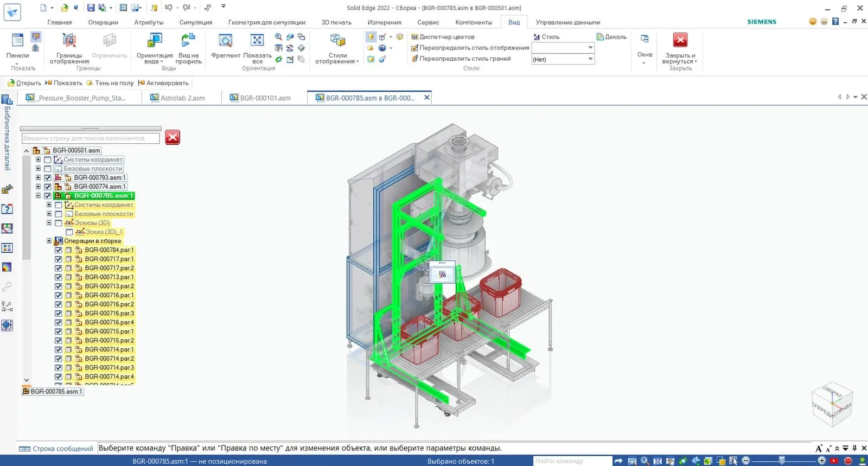Click the record red circle icon
Screen dimensions: 868x466
tap(848, 461)
